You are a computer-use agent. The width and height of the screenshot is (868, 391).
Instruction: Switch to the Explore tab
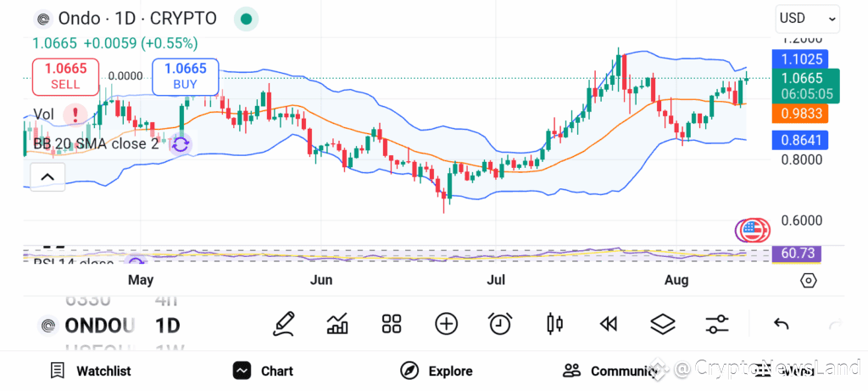click(437, 371)
